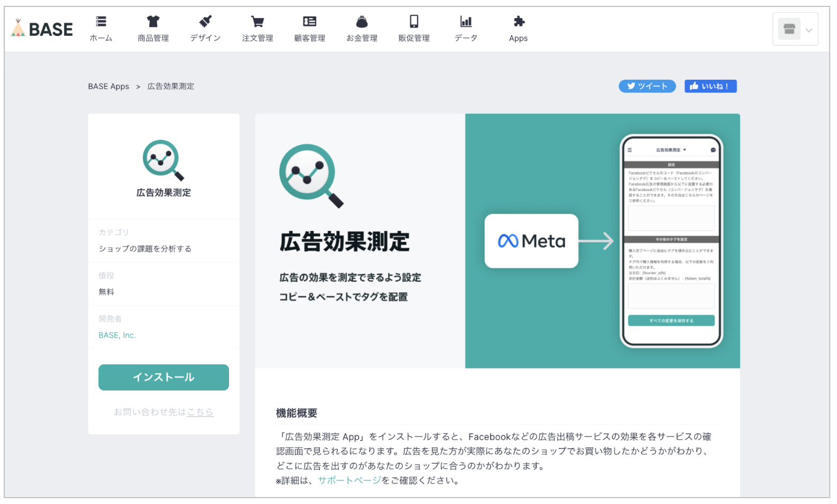Click the large banner magnifier icon
The width and height of the screenshot is (837, 504).
point(311,175)
